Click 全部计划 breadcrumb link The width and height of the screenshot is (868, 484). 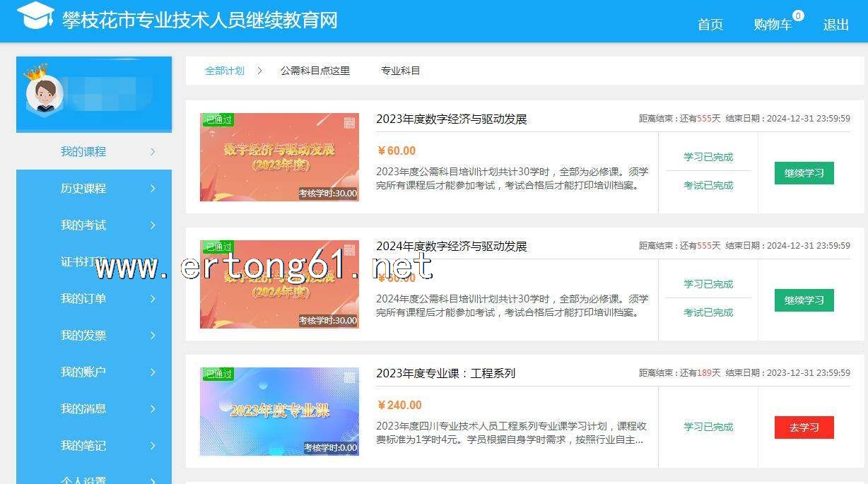(x=225, y=71)
